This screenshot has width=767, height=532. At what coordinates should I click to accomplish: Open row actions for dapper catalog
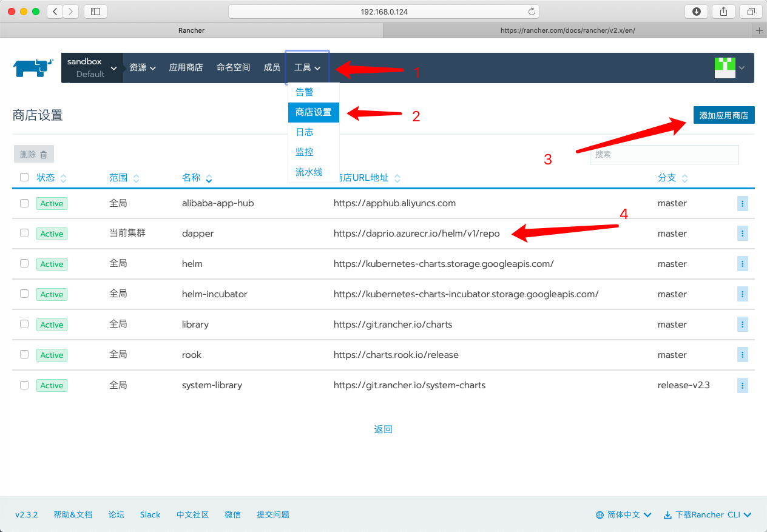[742, 234]
